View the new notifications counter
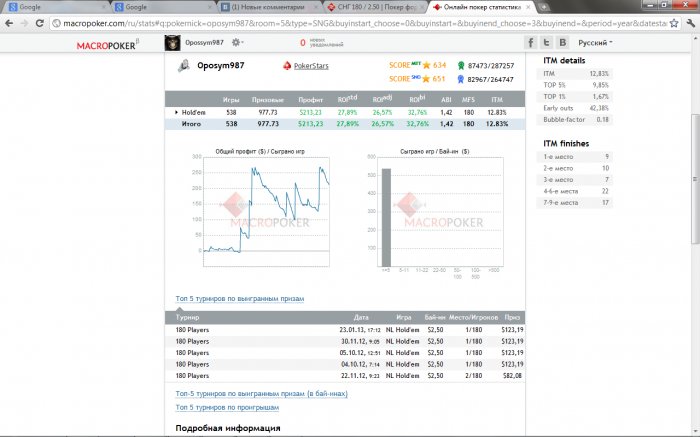 coord(321,43)
